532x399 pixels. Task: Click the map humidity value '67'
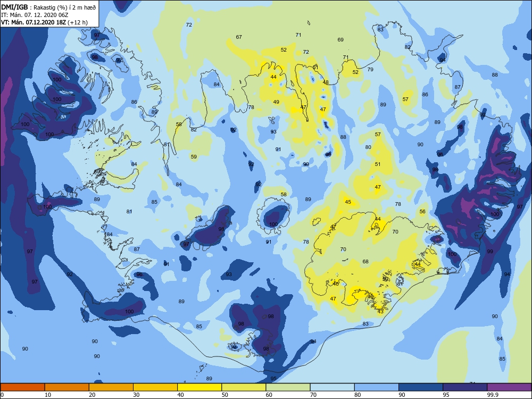[239, 37]
